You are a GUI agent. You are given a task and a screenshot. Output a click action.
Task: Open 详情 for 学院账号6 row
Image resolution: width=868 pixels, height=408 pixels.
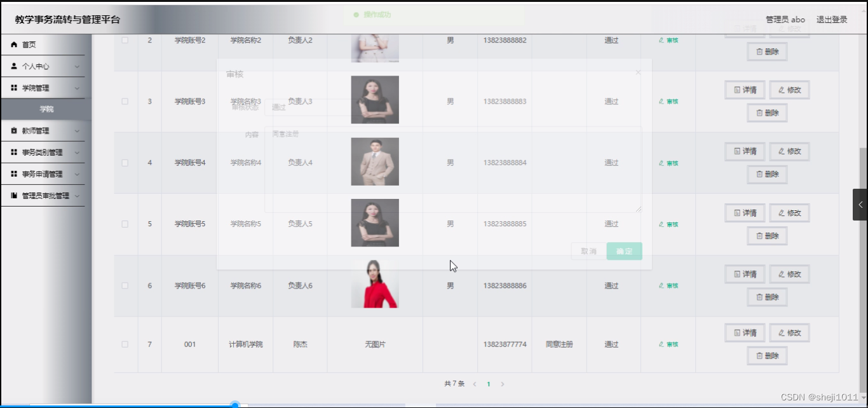click(x=745, y=274)
